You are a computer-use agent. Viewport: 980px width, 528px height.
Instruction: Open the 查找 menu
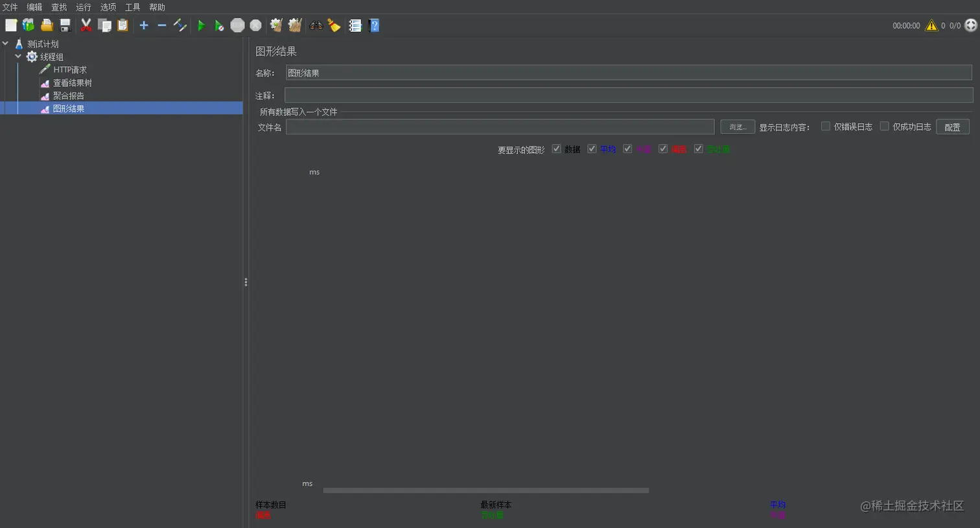[x=59, y=7]
